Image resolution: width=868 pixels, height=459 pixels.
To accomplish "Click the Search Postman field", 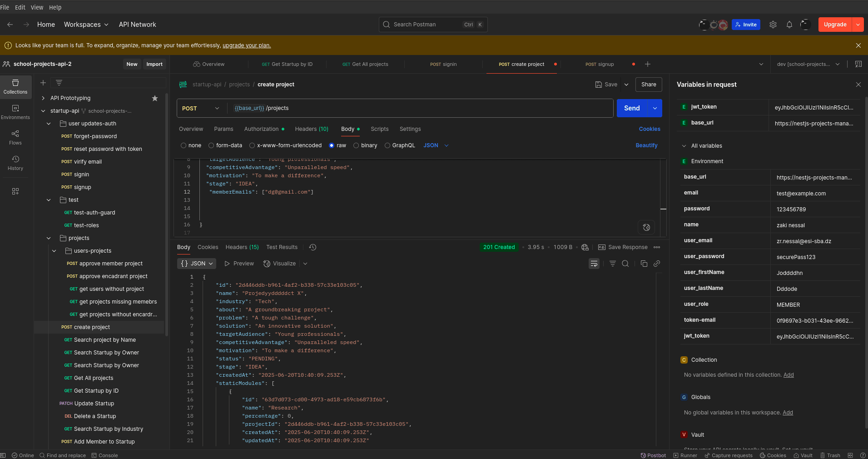I will point(433,25).
